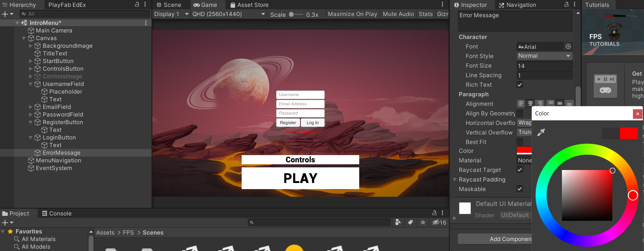Screen dimensions: 644x251
Task: Click the Register button in Game view
Action: (288, 123)
